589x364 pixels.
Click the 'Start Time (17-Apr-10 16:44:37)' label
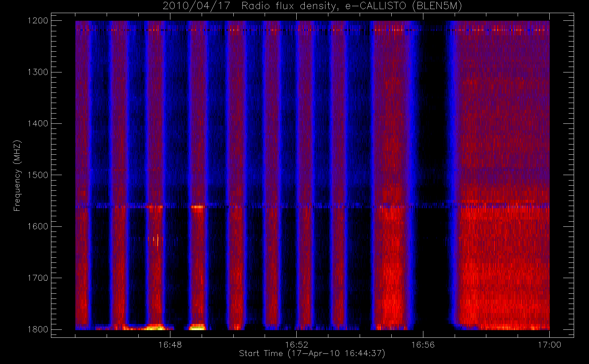coord(312,353)
